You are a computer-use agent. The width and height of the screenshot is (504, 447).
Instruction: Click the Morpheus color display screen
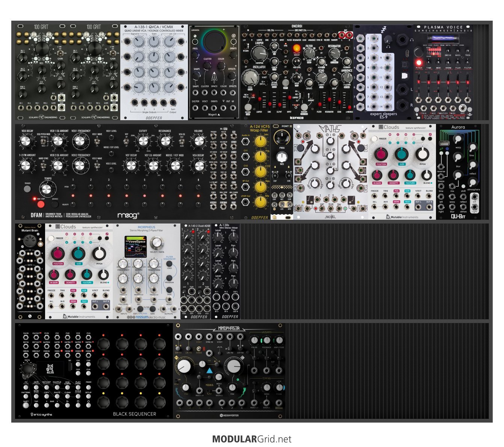click(x=136, y=247)
